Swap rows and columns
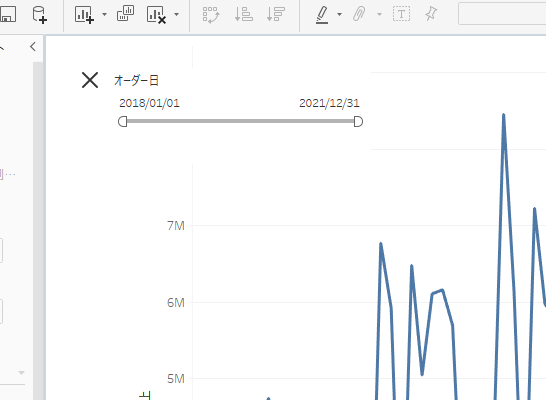546x400 pixels. [x=211, y=15]
